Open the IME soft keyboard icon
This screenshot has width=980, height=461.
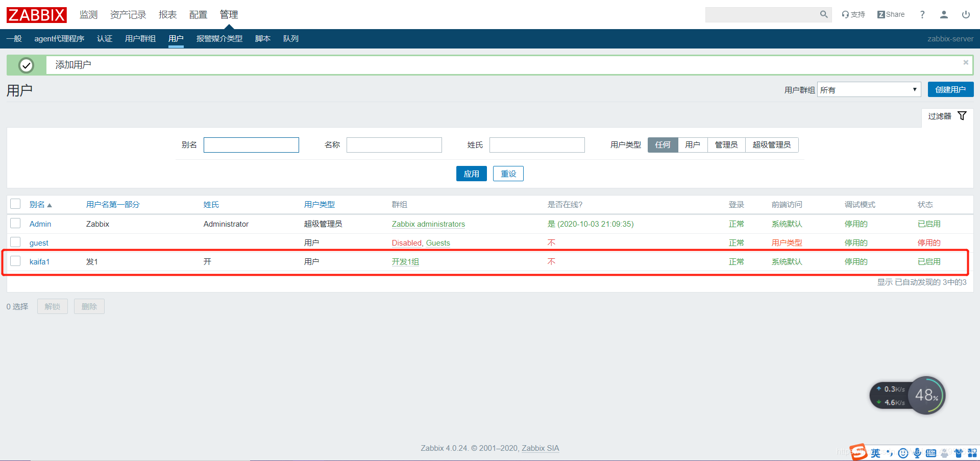tap(931, 453)
